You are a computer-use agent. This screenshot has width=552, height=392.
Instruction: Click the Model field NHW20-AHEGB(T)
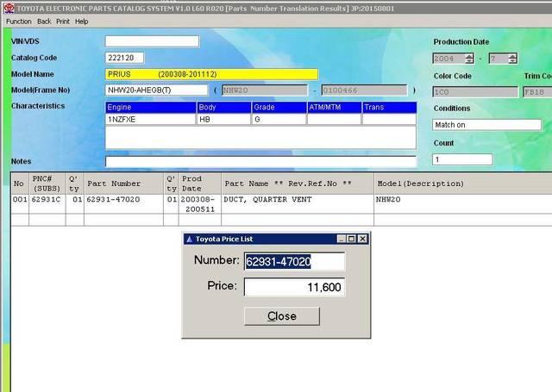156,90
